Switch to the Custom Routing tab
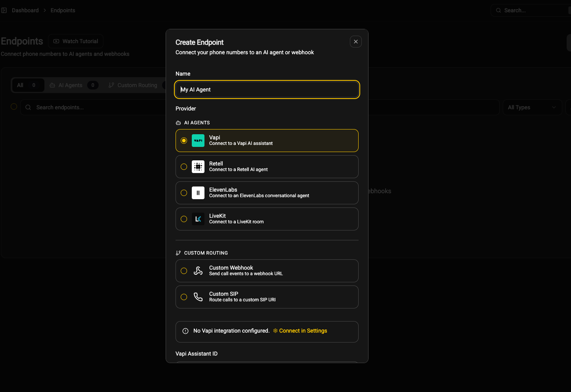The width and height of the screenshot is (571, 392). 137,85
